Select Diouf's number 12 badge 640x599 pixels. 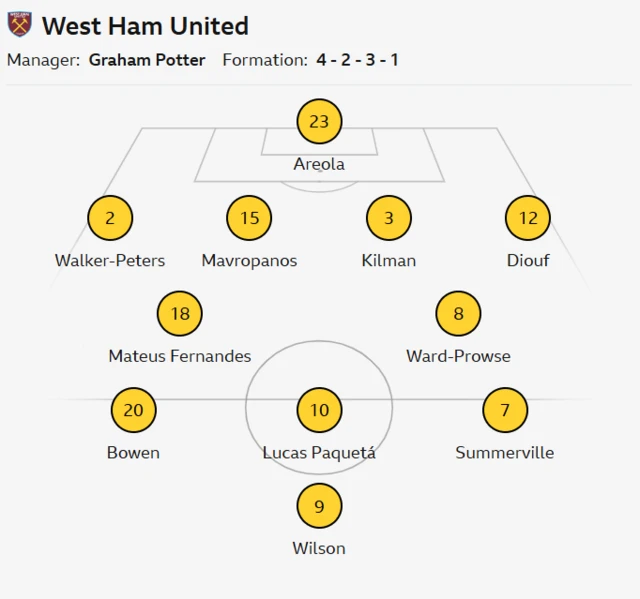[528, 218]
